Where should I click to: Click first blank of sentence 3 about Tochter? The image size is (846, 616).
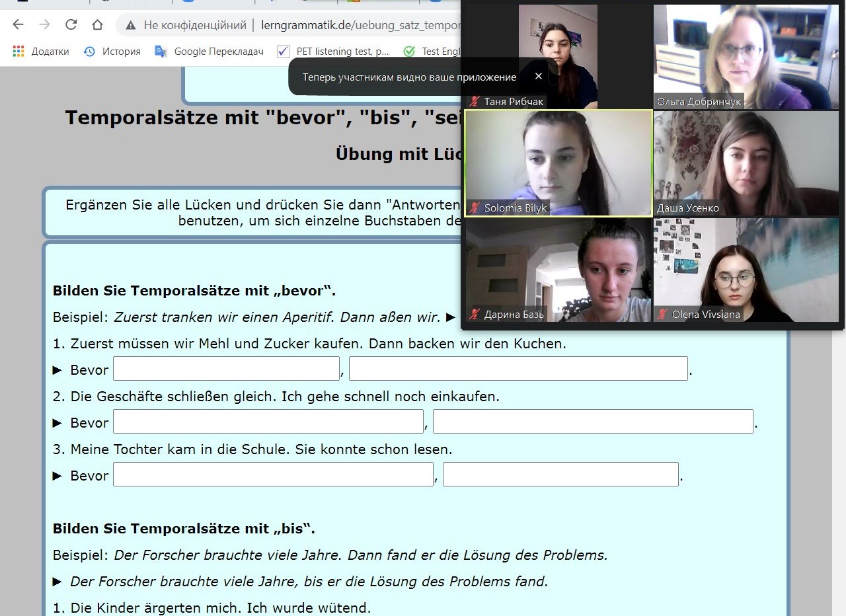point(273,475)
